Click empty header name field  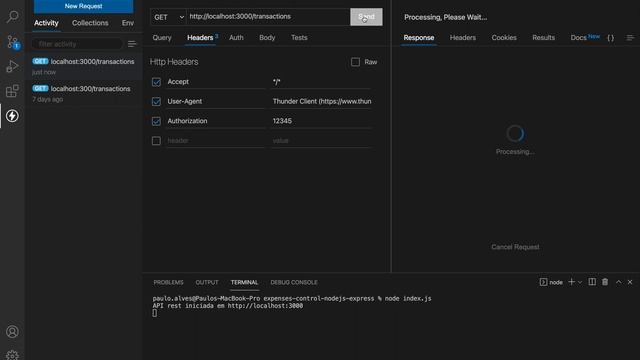pyautogui.click(x=216, y=140)
